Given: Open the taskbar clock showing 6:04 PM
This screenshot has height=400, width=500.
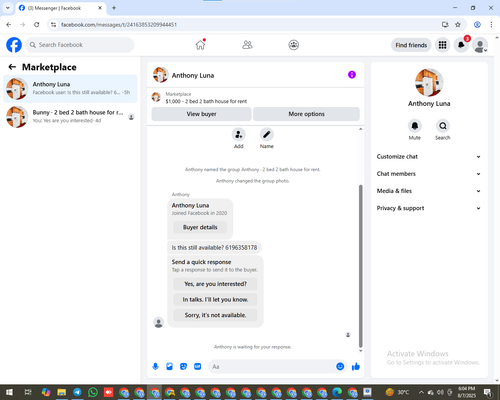Looking at the screenshot, I should click(x=467, y=392).
